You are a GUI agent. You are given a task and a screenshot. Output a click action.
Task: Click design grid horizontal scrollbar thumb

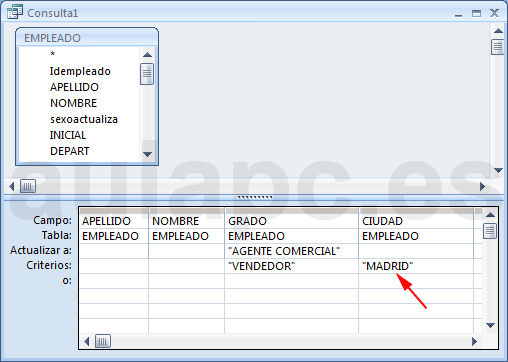coord(103,341)
